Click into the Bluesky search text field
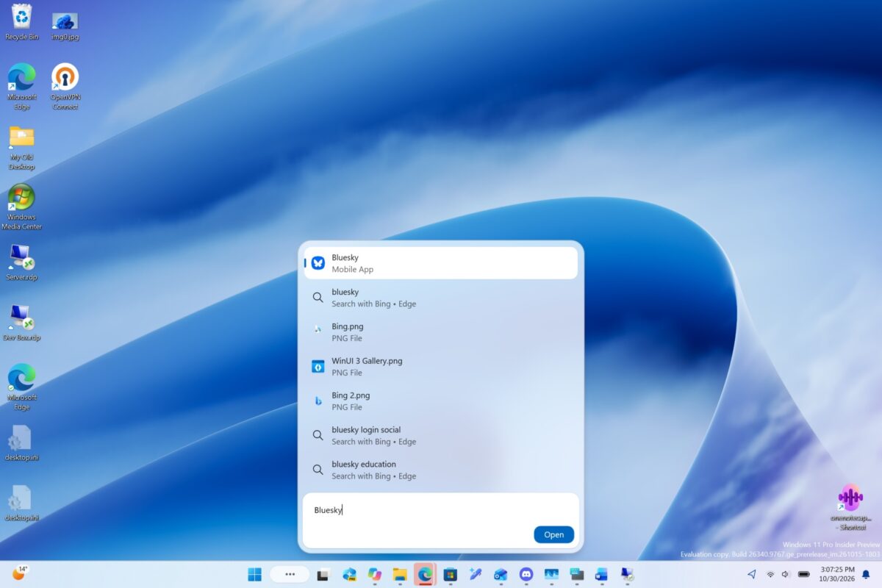The height and width of the screenshot is (588, 882). 441,510
